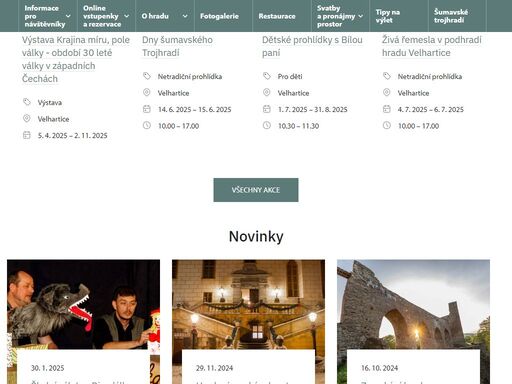Click news date 29. 11. 2024
Screen dimensions: 512x384
coord(214,368)
